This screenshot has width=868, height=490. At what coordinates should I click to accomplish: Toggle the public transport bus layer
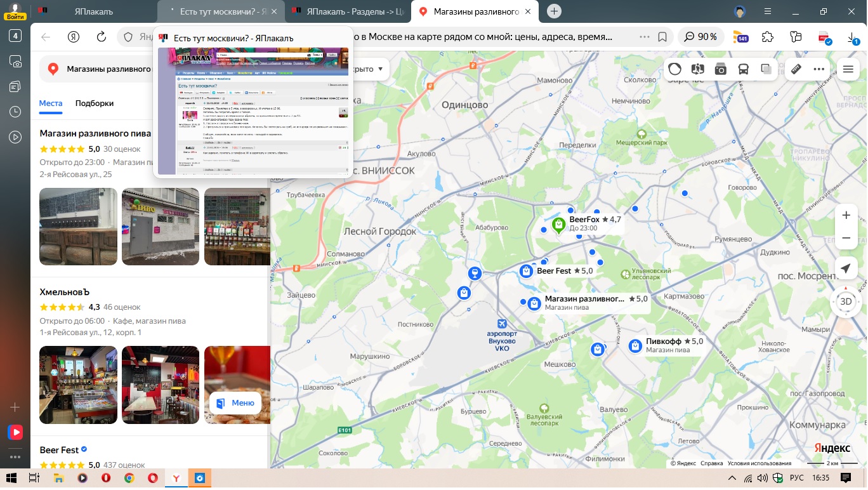743,69
